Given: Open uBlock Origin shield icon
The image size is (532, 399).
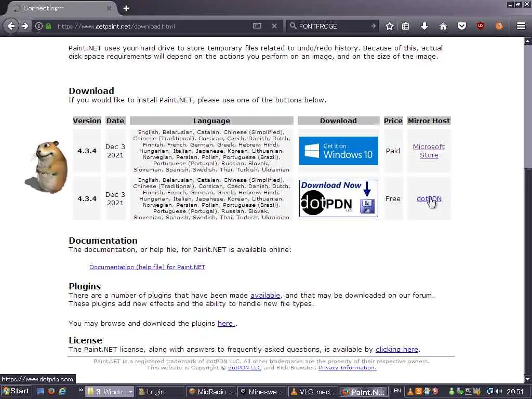Looking at the screenshot, I should [x=481, y=26].
